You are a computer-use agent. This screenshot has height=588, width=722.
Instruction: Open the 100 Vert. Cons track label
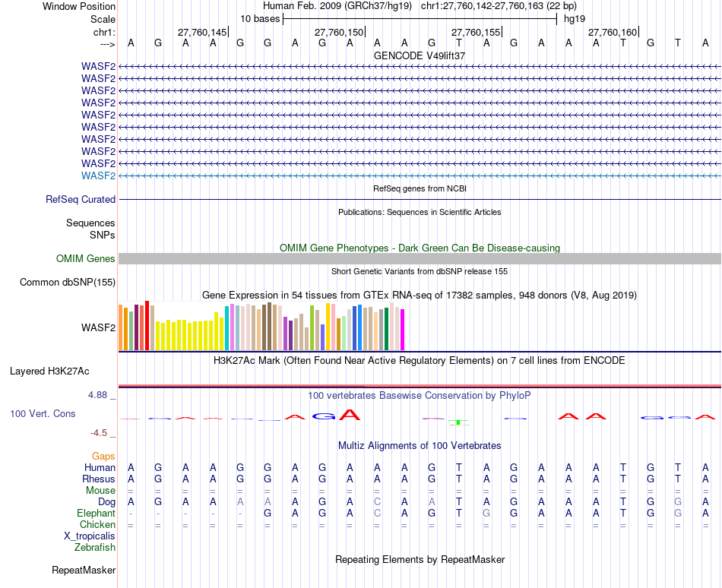coord(43,413)
